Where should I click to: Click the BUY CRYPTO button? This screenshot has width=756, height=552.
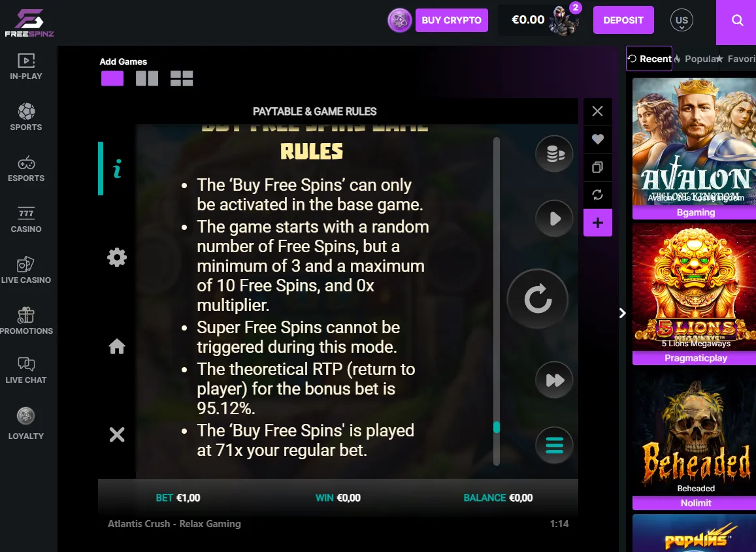click(x=452, y=20)
